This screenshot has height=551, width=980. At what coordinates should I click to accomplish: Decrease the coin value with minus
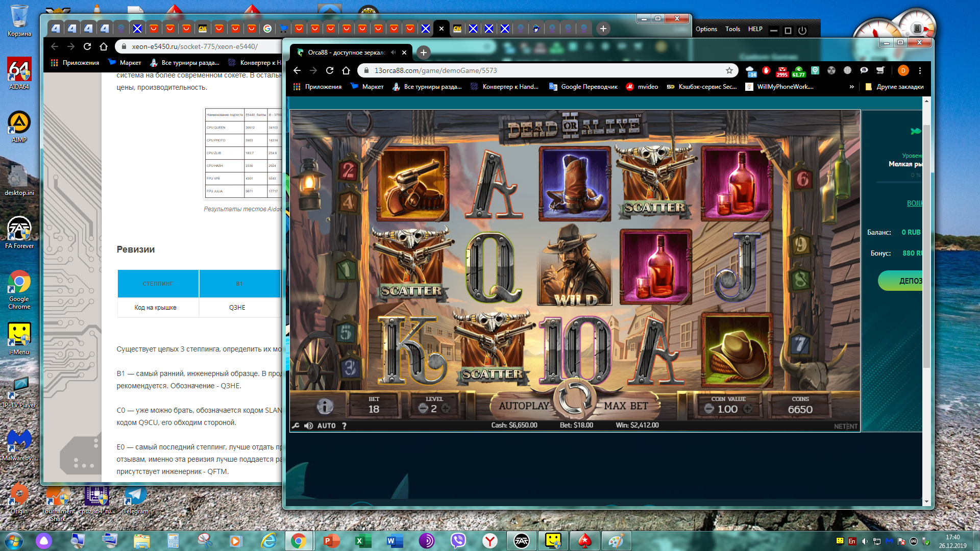(x=709, y=409)
